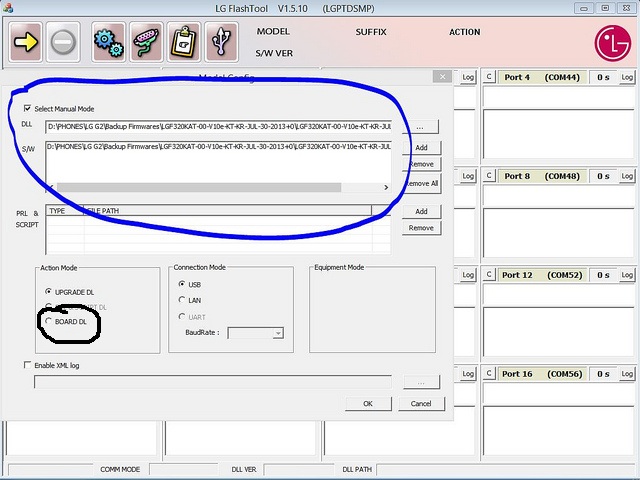Open Log for Port 8
The height and width of the screenshot is (480, 640).
tap(627, 176)
